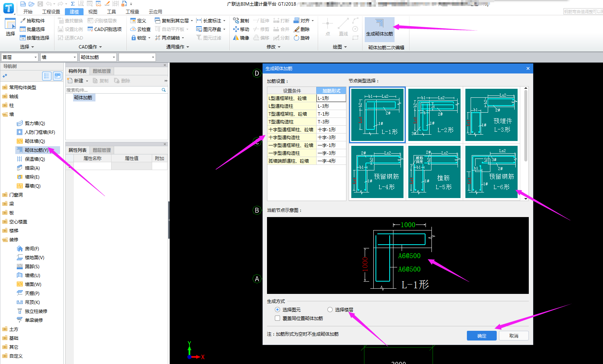The image size is (603, 364).
Task: Select the 旋转 tool
Action: click(302, 38)
